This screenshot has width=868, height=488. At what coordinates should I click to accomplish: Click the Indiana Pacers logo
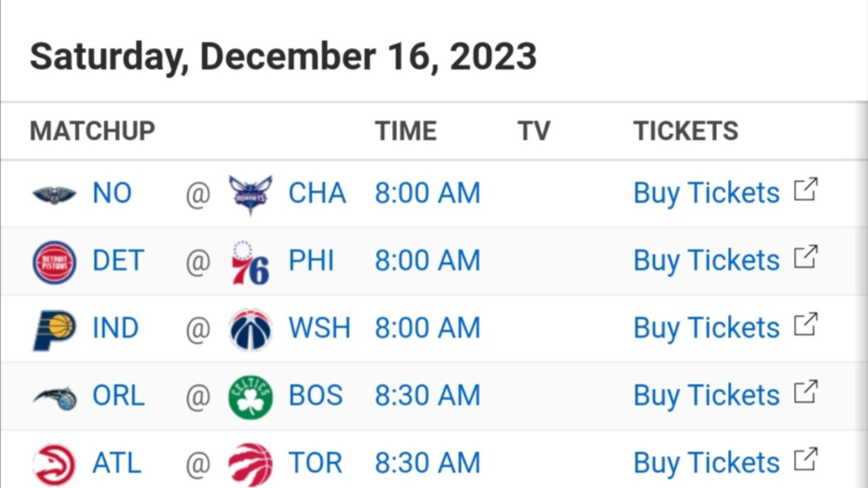point(54,330)
